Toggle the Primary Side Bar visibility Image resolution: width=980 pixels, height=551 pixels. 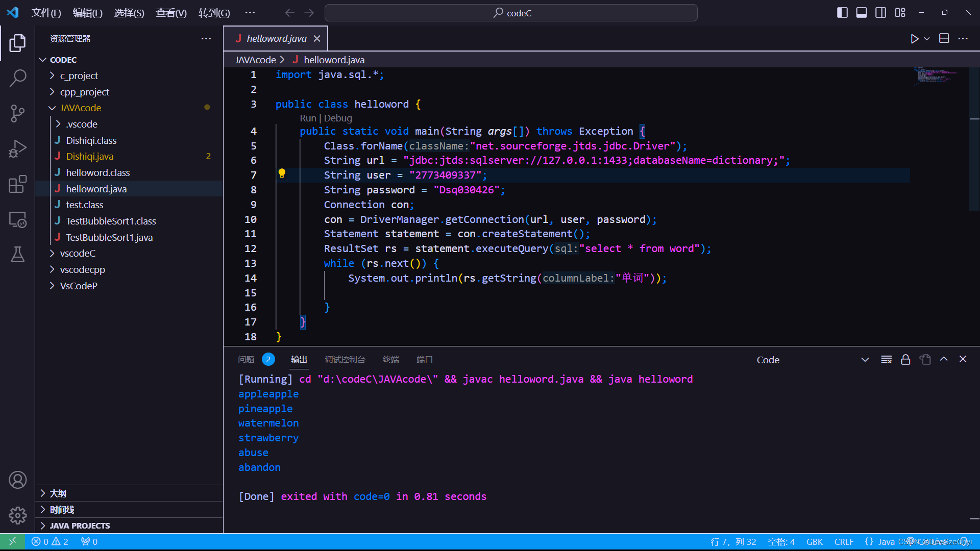(842, 13)
